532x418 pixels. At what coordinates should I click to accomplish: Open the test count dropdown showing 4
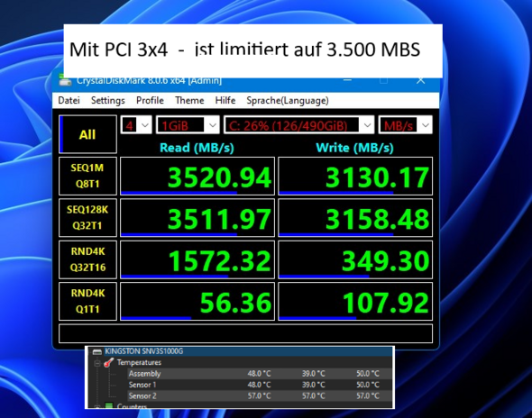coord(136,125)
